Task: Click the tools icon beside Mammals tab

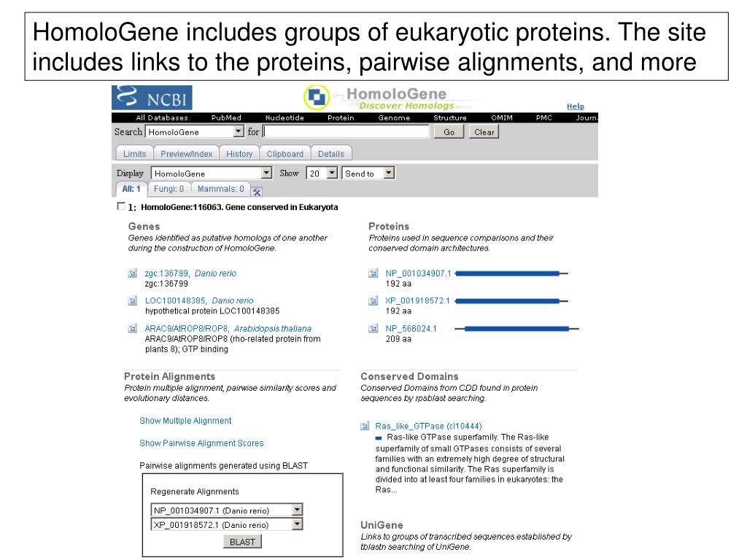Action: click(257, 192)
